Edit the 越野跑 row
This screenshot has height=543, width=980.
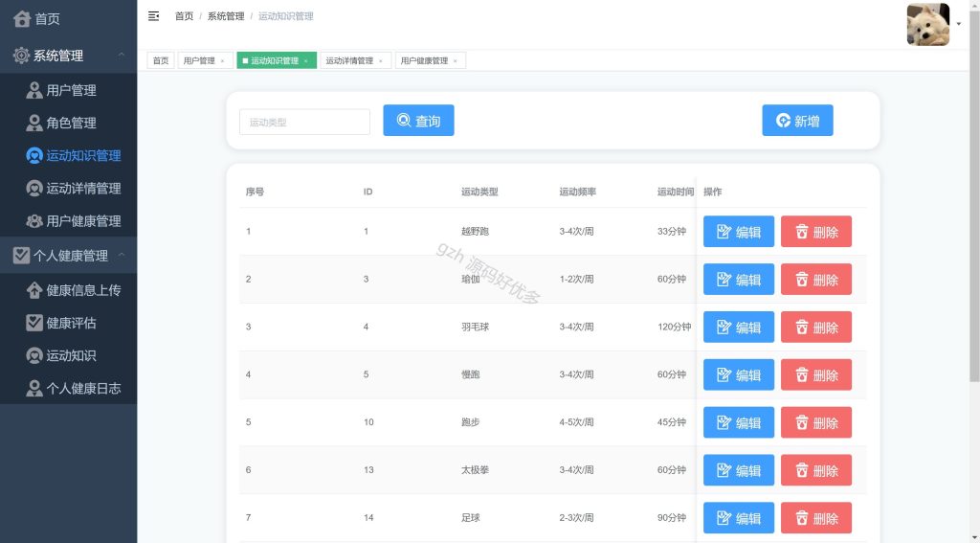click(x=739, y=232)
